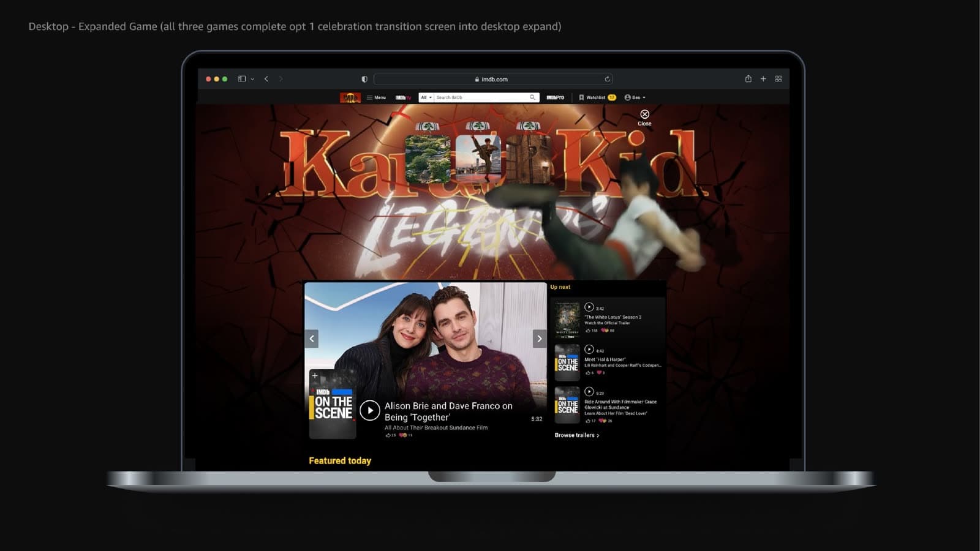Open Browse trailers
980x551 pixels.
tap(577, 435)
